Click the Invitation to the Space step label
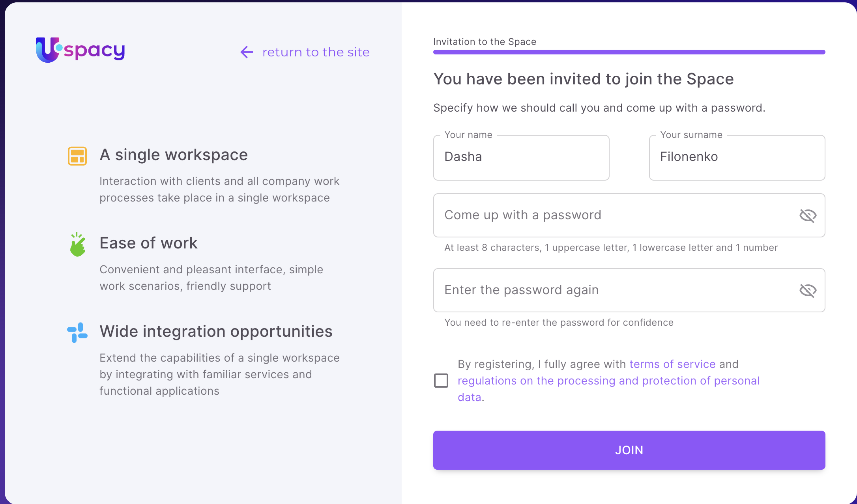The width and height of the screenshot is (857, 504). [485, 42]
